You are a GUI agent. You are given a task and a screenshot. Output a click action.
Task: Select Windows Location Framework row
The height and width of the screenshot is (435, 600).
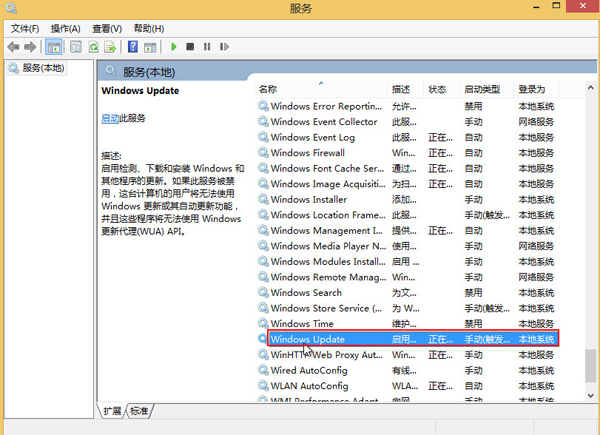pos(408,215)
